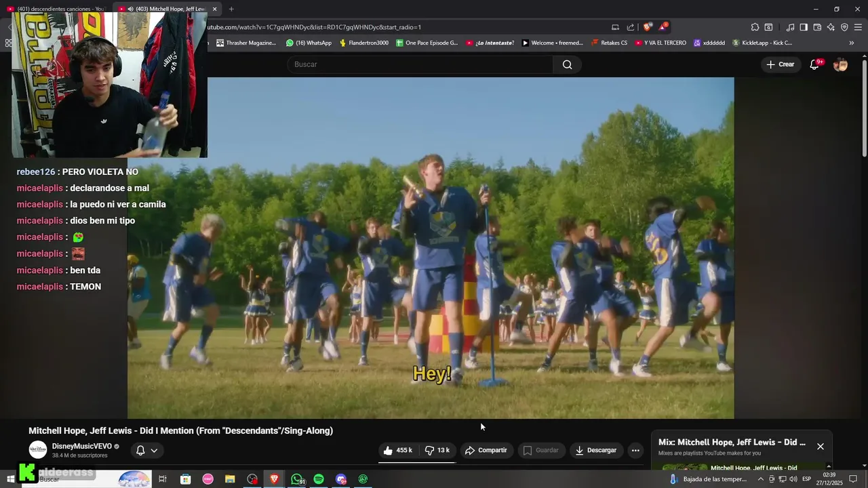Open the Flandertron3000 bookmark

pyautogui.click(x=364, y=43)
